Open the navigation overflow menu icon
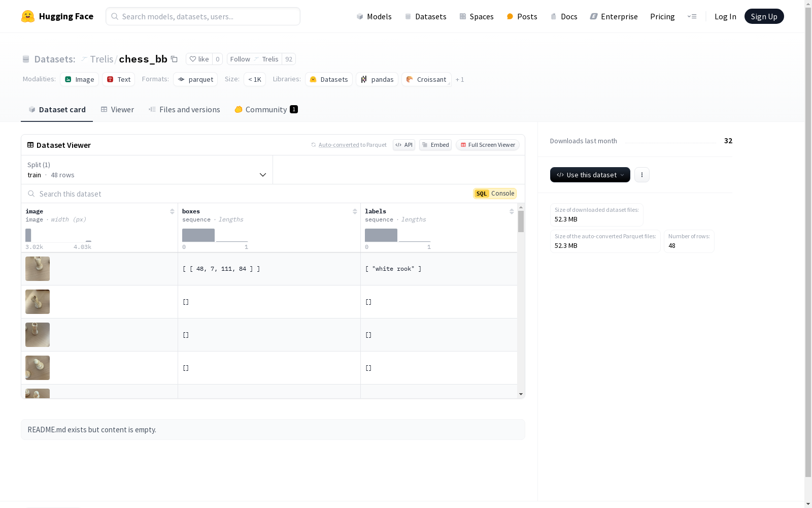This screenshot has width=812, height=508. click(x=692, y=16)
